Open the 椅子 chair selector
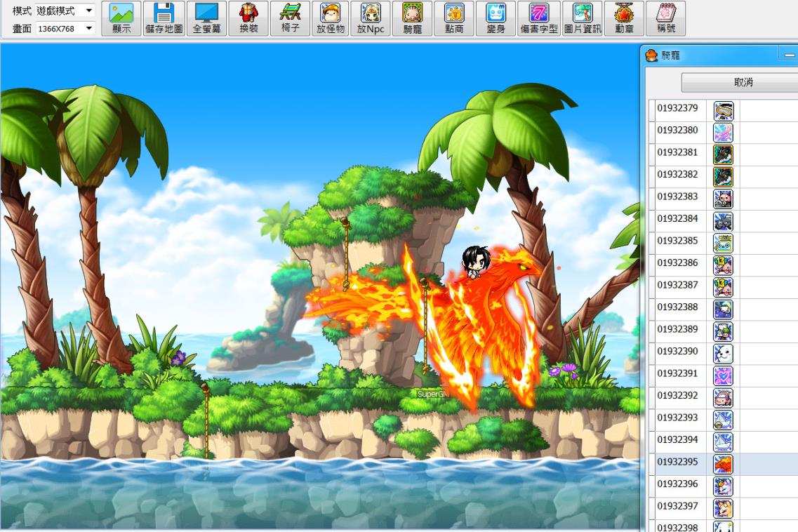Viewport: 798px width, 532px height. click(x=290, y=19)
